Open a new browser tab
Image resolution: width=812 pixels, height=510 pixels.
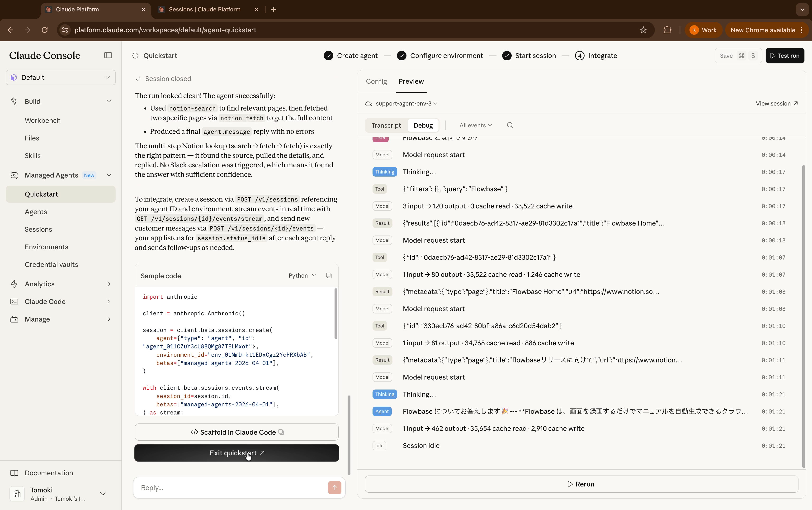(x=274, y=10)
